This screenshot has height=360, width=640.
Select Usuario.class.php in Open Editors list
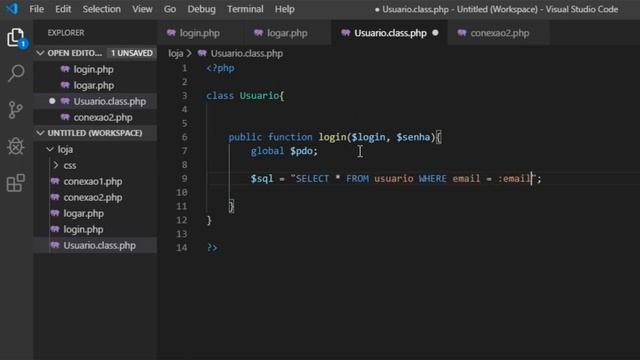pos(110,101)
